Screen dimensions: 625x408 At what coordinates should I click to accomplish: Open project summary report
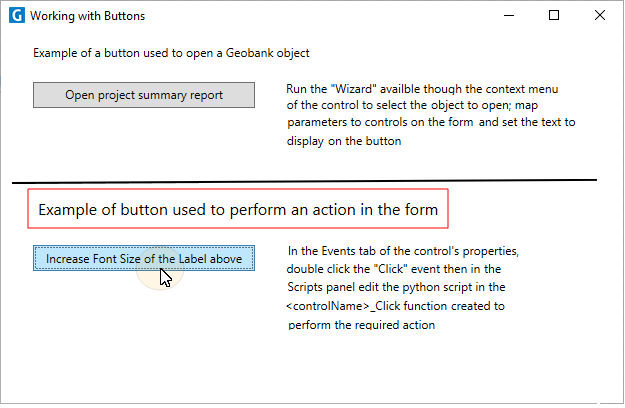[144, 95]
